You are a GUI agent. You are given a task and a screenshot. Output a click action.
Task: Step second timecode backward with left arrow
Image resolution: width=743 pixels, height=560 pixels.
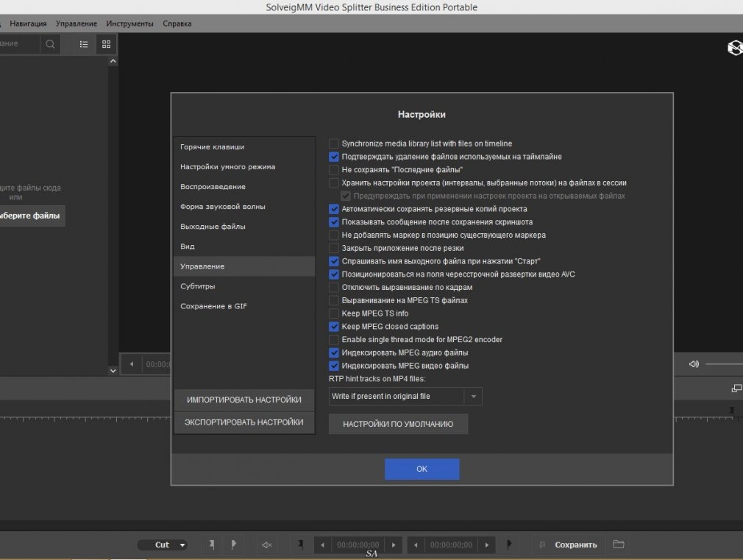click(416, 545)
